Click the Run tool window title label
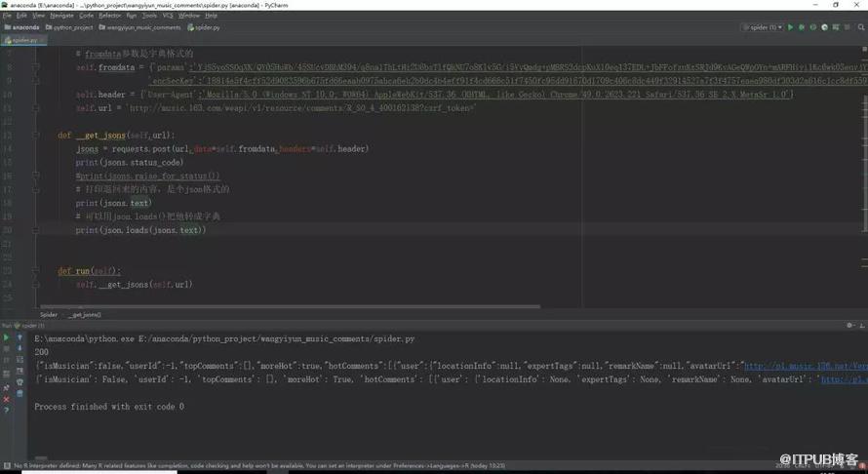The height and width of the screenshot is (474, 868). click(x=8, y=326)
